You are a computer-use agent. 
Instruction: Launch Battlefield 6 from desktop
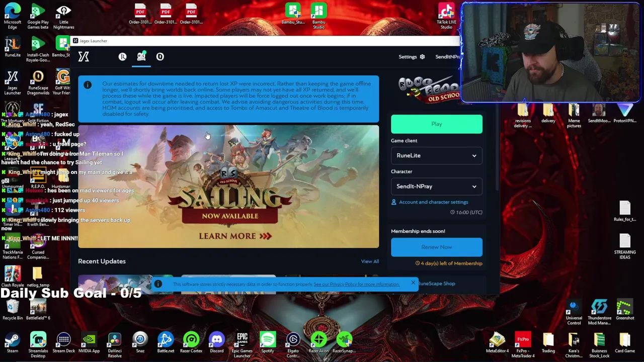38,309
